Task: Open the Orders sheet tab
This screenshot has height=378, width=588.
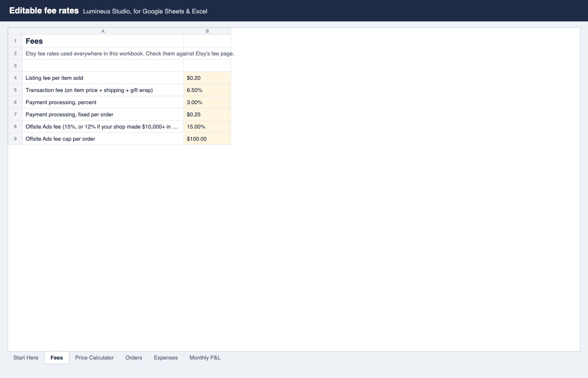Action: [134, 358]
